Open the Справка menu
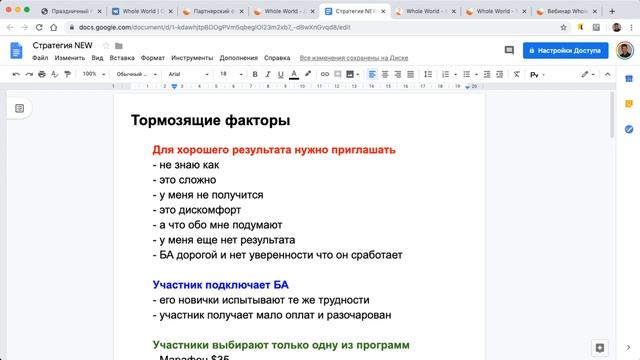This screenshot has width=640, height=360. click(277, 58)
